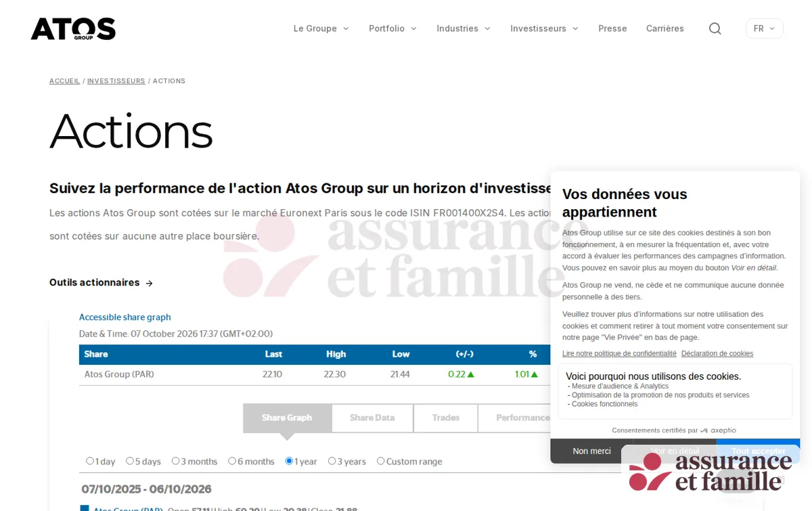Click the Last value 22.10

[x=272, y=374]
